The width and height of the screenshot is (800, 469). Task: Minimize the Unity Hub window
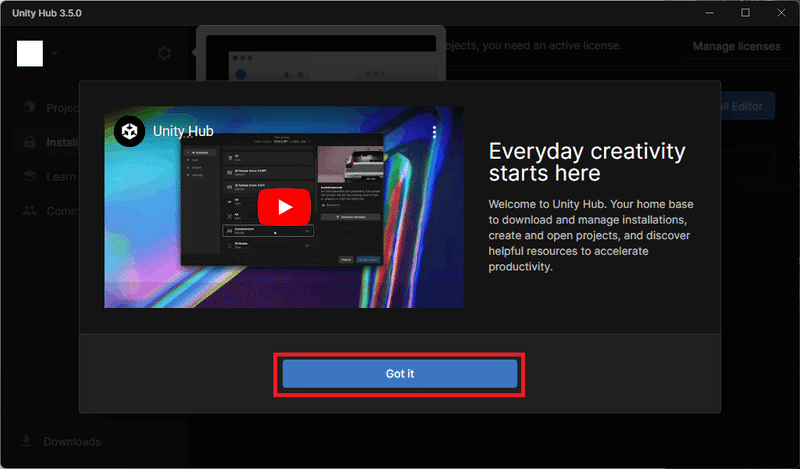pos(709,13)
